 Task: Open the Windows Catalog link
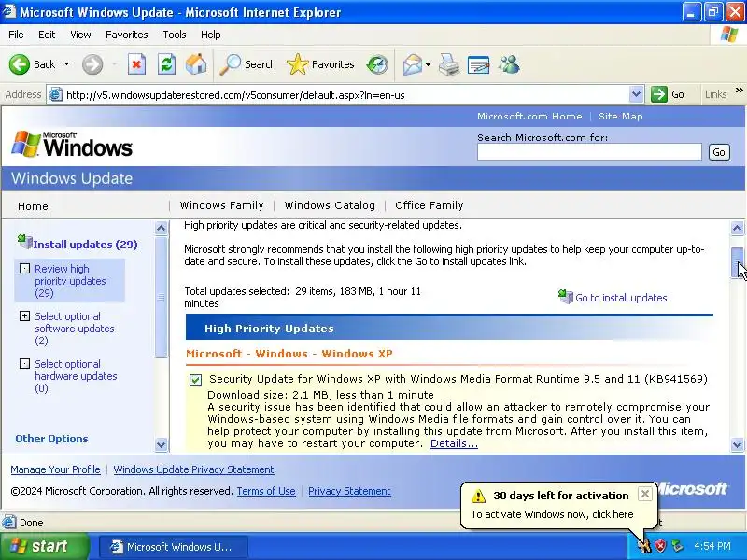tap(330, 205)
